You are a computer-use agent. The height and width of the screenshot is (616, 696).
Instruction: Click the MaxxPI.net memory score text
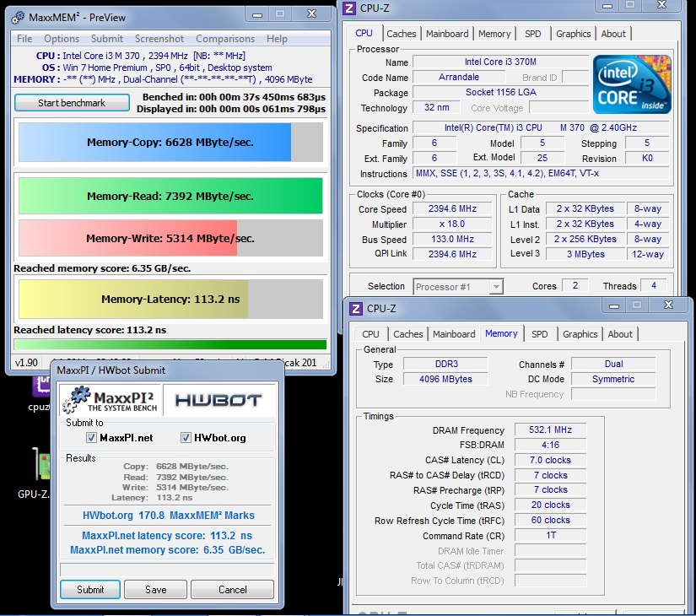tap(167, 550)
